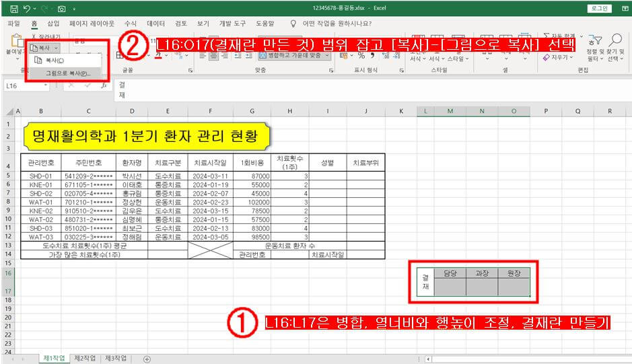Switch to the 수식 formulas tab
This screenshot has width=632, height=364.
point(130,24)
